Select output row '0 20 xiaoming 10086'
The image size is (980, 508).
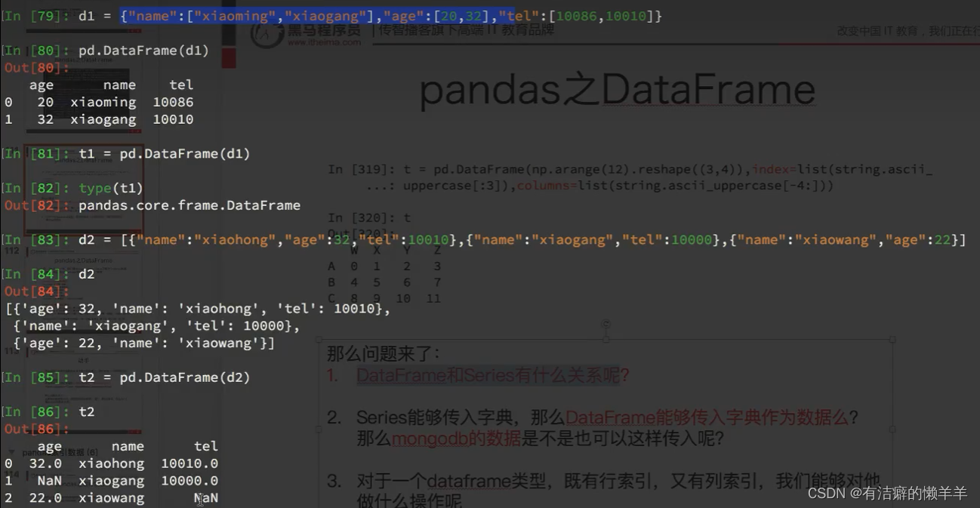98,102
